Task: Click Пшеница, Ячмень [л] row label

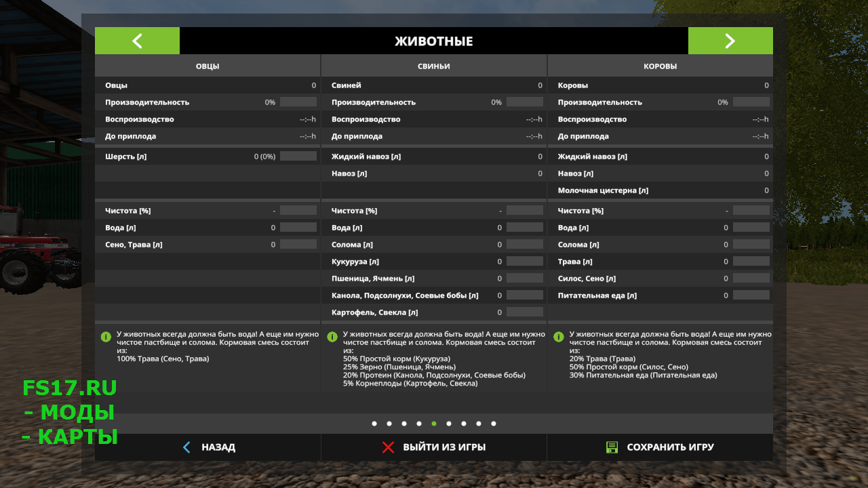Action: point(373,279)
